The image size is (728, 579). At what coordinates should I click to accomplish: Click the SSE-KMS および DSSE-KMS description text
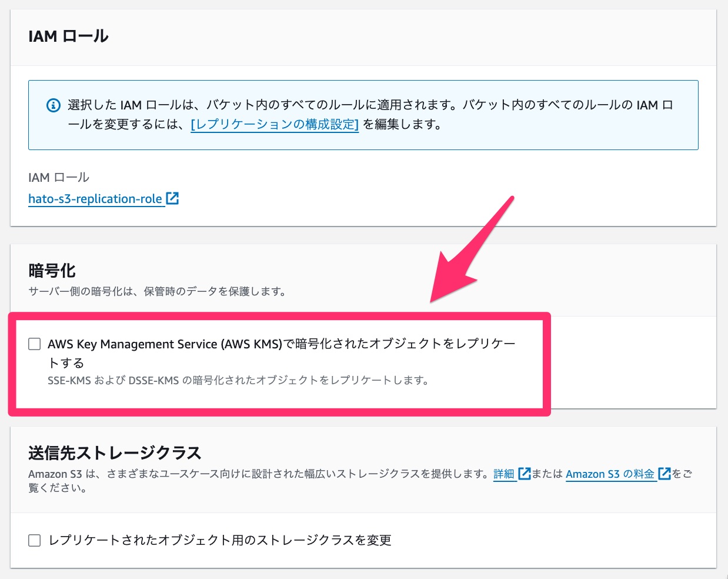(x=238, y=381)
